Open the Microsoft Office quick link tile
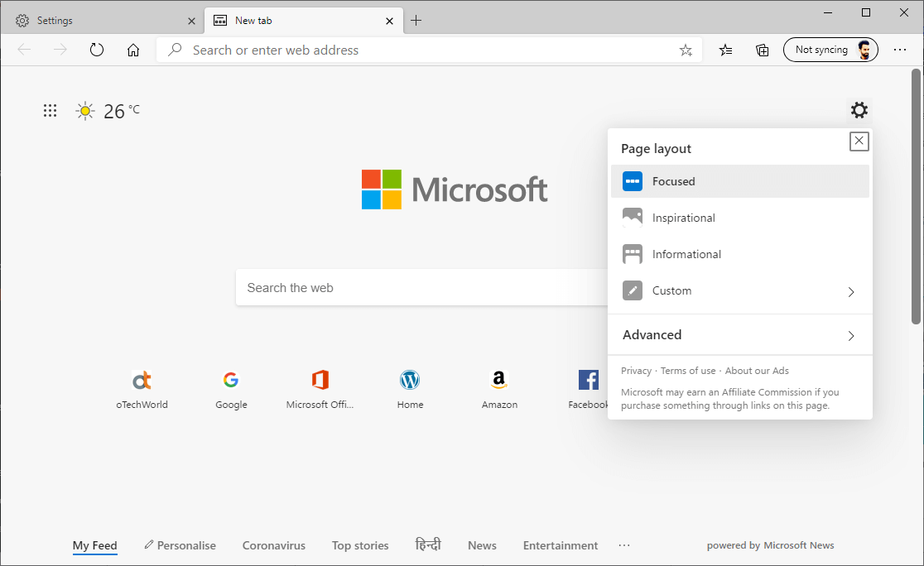This screenshot has width=924, height=566. click(x=320, y=389)
